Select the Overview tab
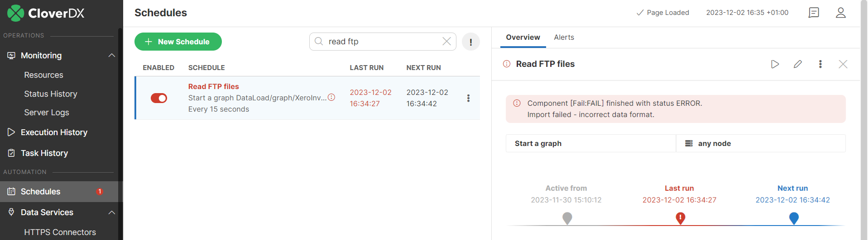Screen dimensions: 868x240 pos(523,38)
